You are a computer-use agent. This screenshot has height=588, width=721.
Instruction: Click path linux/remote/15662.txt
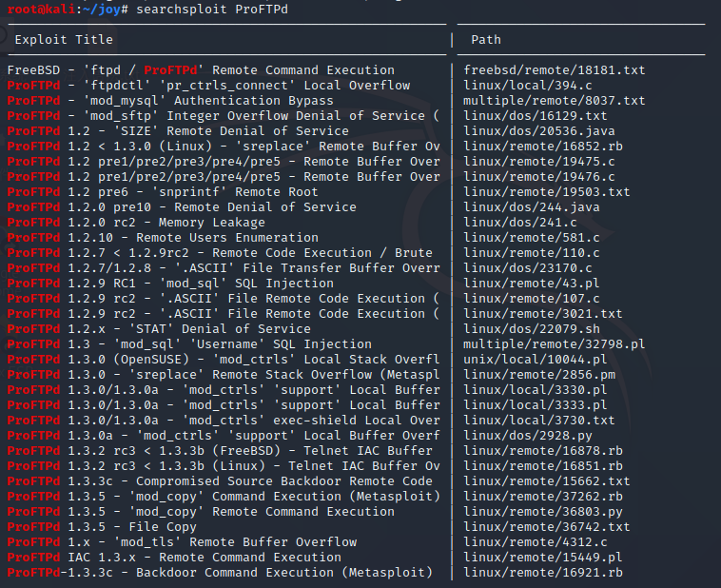[x=547, y=480]
